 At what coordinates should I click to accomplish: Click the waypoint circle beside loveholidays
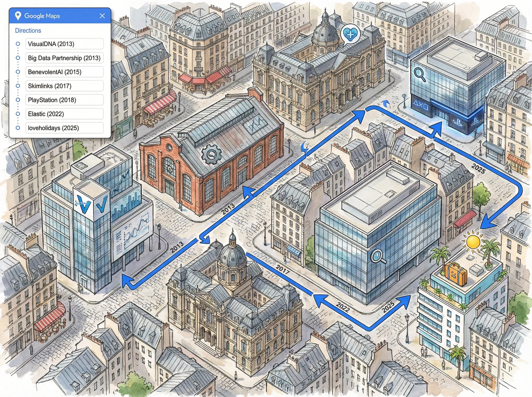18,128
